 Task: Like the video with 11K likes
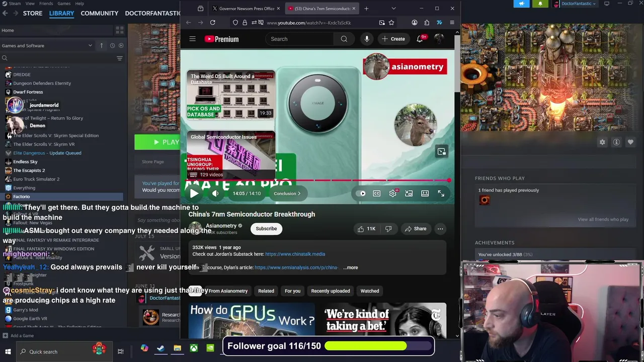(366, 229)
